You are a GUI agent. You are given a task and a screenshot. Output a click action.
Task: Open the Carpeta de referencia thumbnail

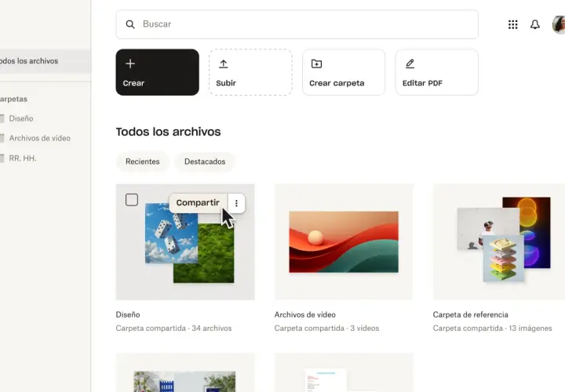[499, 242]
